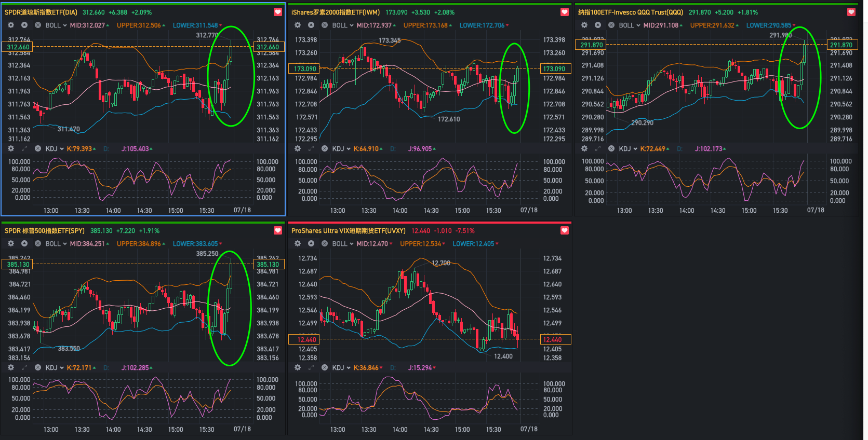This screenshot has height=440, width=868.
Task: Expand KDJ panel on QQQ chart
Action: tap(598, 148)
